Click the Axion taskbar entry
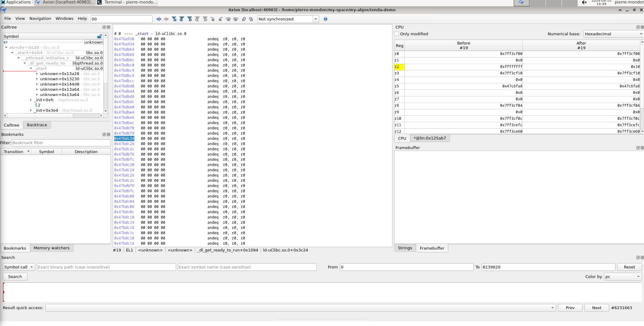Image resolution: width=644 pixels, height=326 pixels. tap(65, 2)
